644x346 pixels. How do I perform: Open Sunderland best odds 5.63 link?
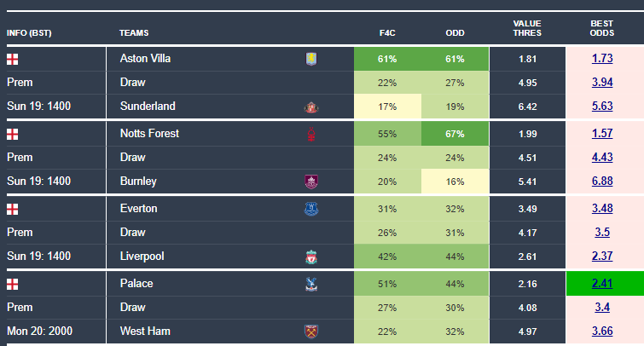(x=602, y=107)
